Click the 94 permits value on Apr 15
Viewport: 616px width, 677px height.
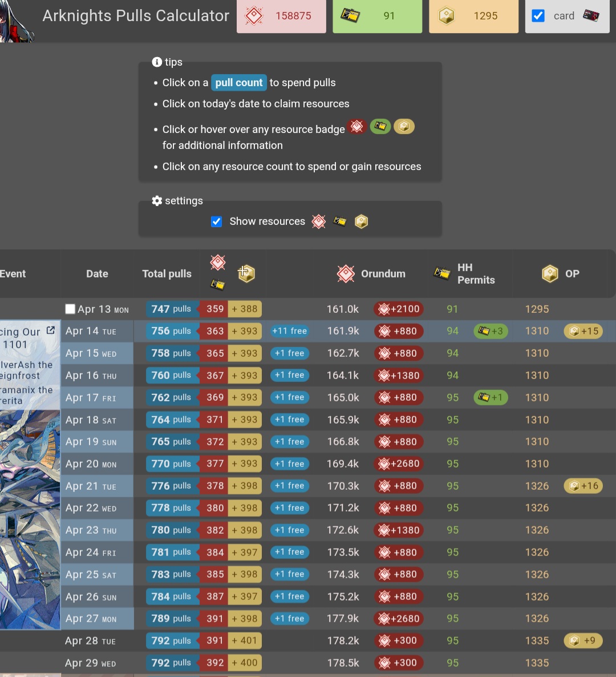(452, 353)
